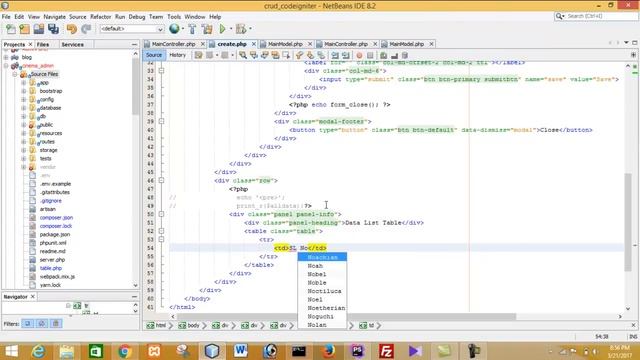Viewport: 640px width, 360px height.
Task: Open FileZilla from the taskbar
Action: [386, 351]
